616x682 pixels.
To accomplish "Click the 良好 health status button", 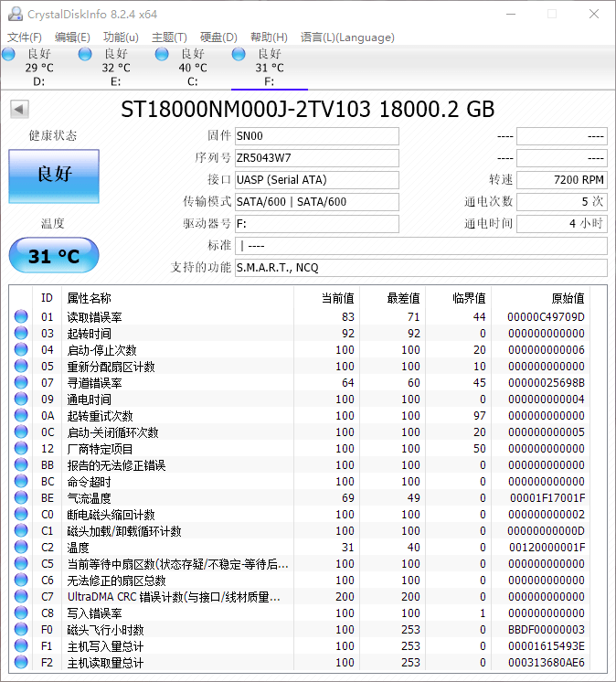I will coord(54,176).
